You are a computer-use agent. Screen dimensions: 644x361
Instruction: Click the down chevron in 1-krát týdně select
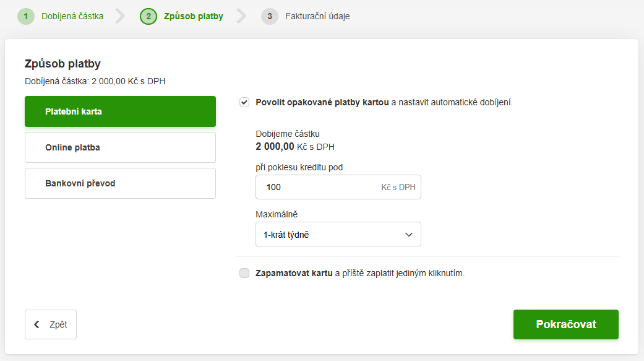(408, 235)
